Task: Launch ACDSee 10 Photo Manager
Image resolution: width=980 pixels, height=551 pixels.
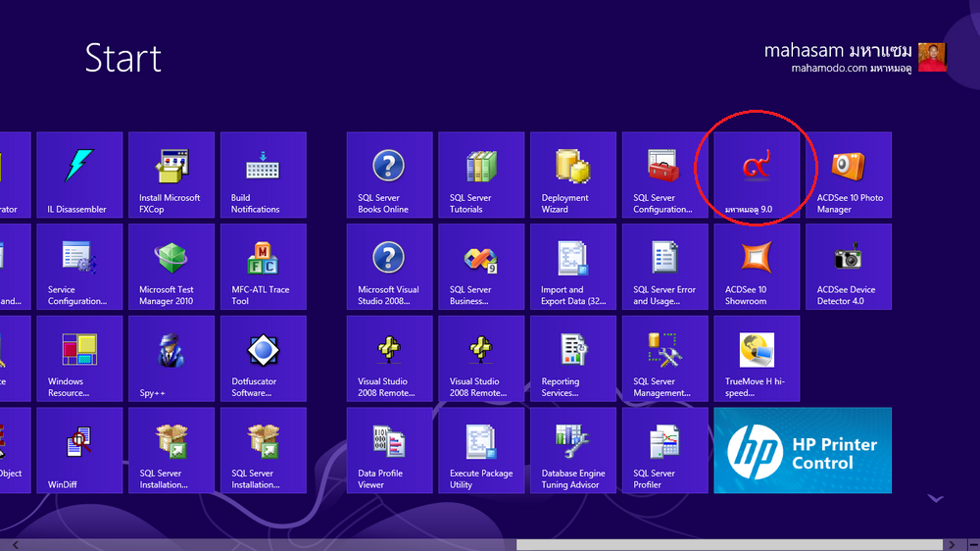Action: tap(849, 175)
